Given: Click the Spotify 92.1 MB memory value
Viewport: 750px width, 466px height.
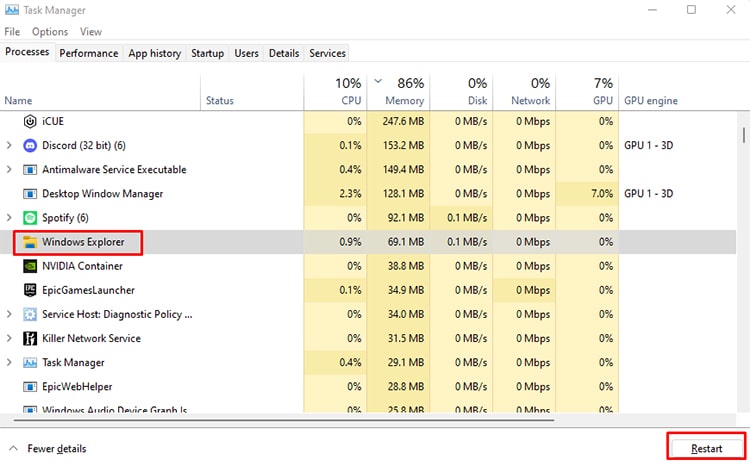Looking at the screenshot, I should pyautogui.click(x=406, y=218).
